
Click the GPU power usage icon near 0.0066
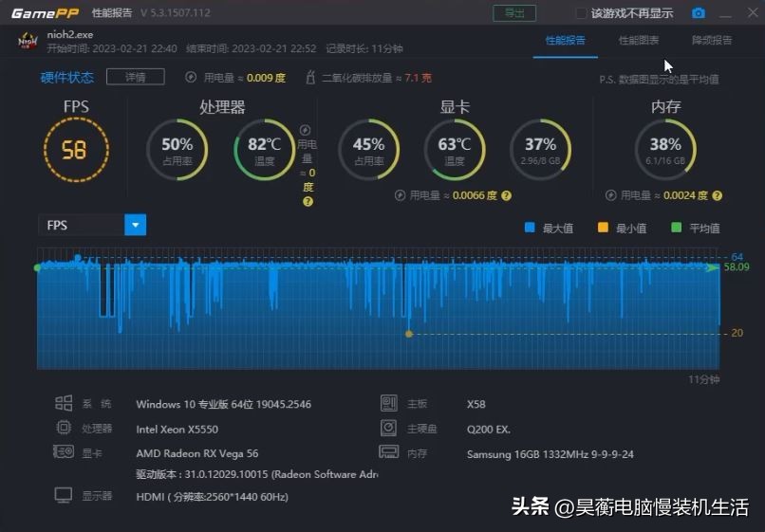(x=400, y=195)
